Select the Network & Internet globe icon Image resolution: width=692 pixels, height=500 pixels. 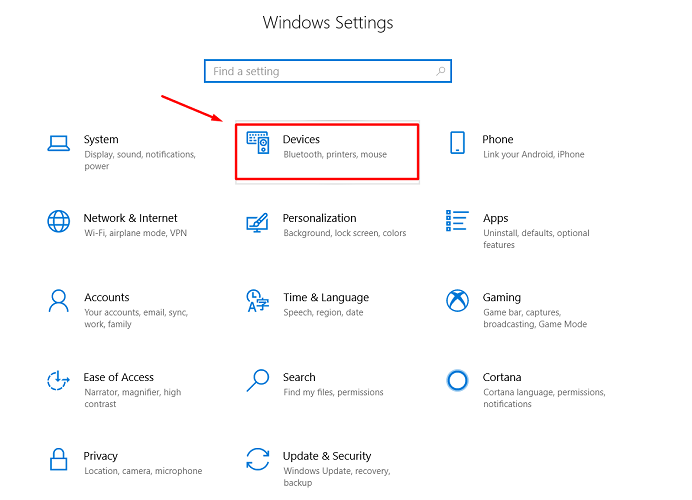pyautogui.click(x=59, y=221)
